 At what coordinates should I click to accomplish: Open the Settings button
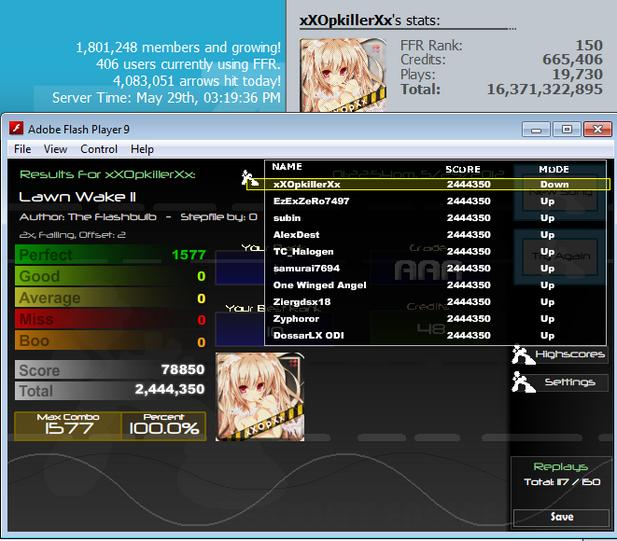pos(569,382)
